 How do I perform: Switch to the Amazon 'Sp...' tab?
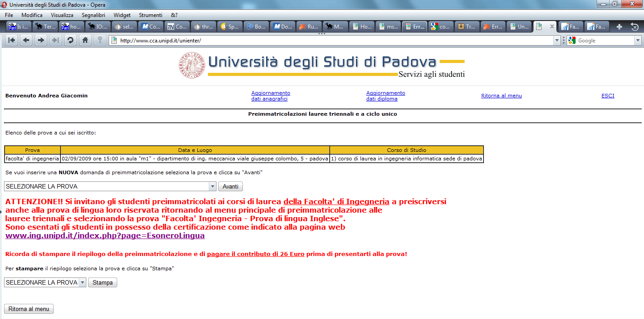point(230,27)
